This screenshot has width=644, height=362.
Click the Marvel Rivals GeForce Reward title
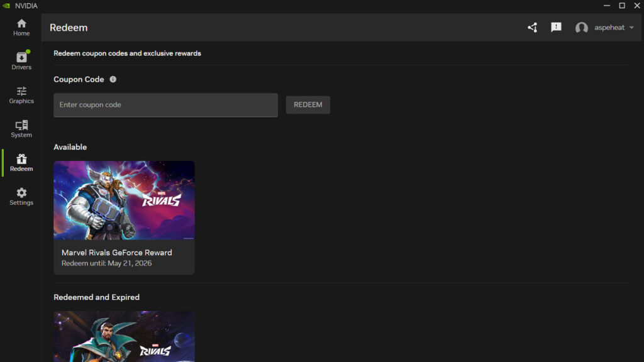pyautogui.click(x=116, y=253)
